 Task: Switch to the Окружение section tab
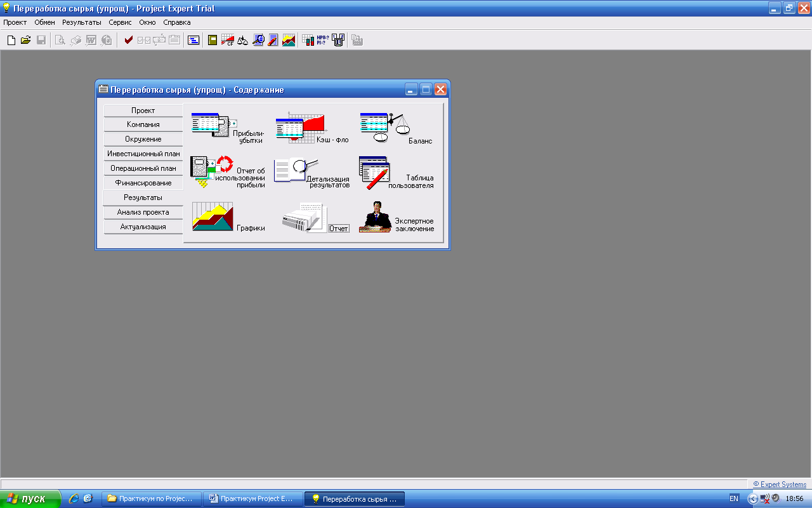[x=143, y=139]
